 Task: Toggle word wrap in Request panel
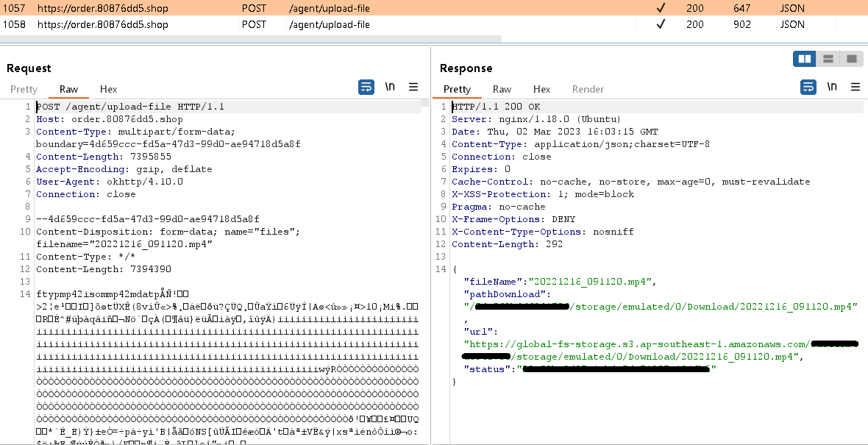366,88
